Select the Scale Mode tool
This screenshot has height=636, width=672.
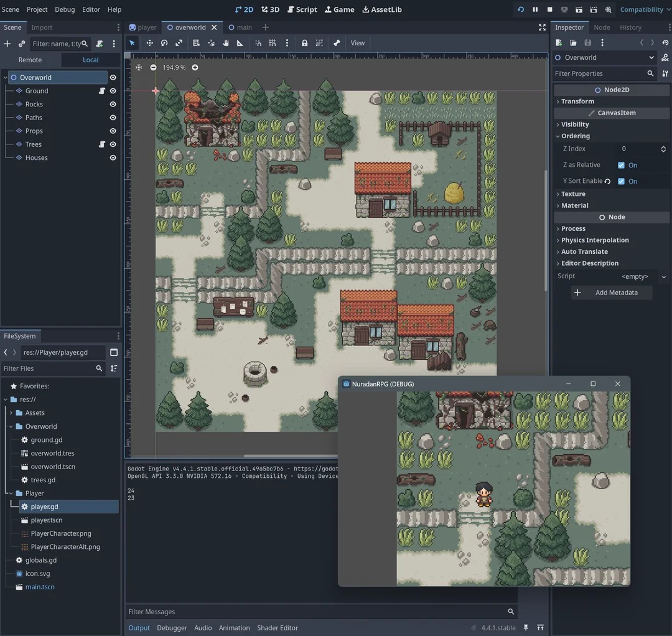(x=179, y=43)
